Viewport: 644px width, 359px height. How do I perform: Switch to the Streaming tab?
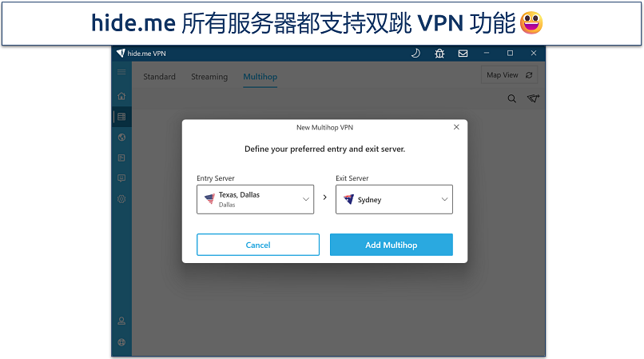[209, 77]
